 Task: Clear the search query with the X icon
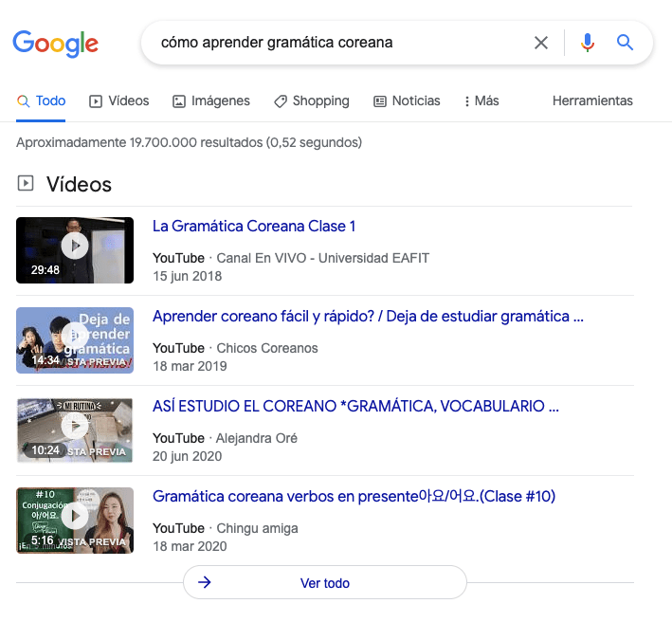coord(541,43)
